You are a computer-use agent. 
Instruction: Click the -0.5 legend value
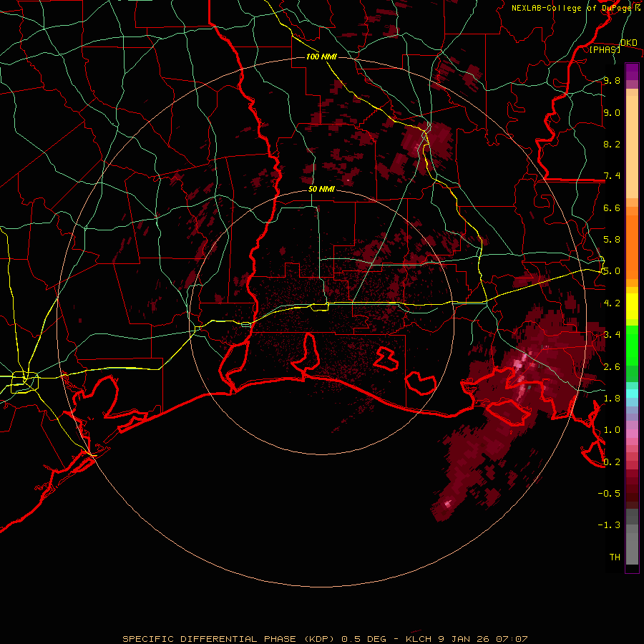pyautogui.click(x=609, y=494)
